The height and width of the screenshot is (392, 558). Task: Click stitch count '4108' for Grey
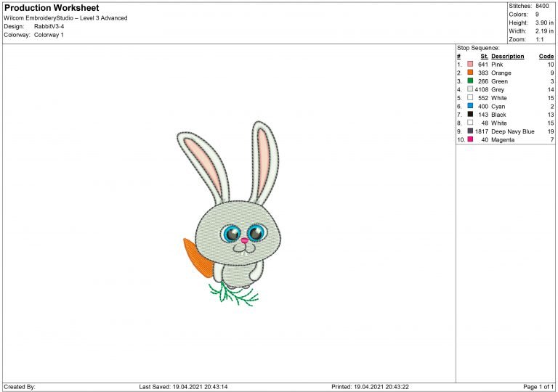point(482,89)
